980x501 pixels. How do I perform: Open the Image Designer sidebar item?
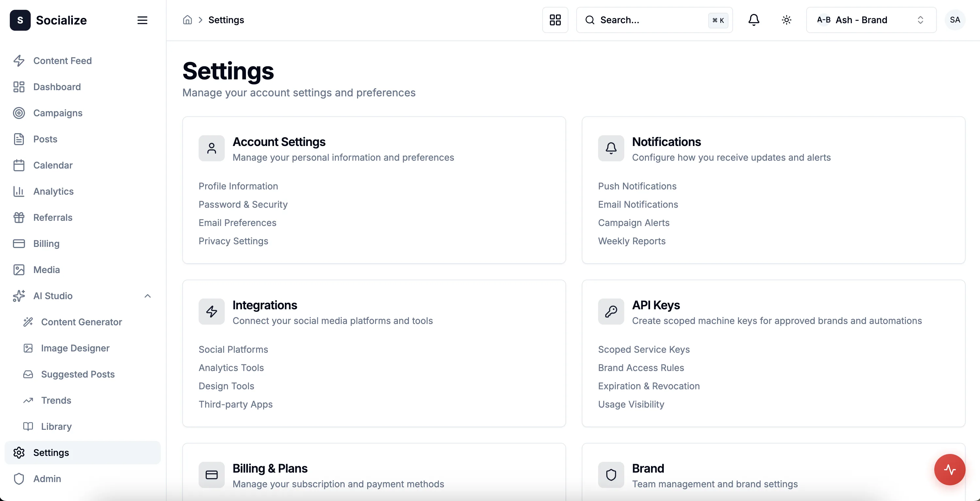[75, 348]
